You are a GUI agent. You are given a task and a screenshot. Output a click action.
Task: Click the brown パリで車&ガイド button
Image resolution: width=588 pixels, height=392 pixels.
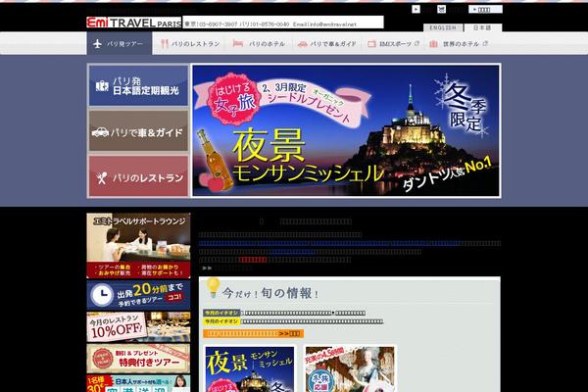coord(138,131)
